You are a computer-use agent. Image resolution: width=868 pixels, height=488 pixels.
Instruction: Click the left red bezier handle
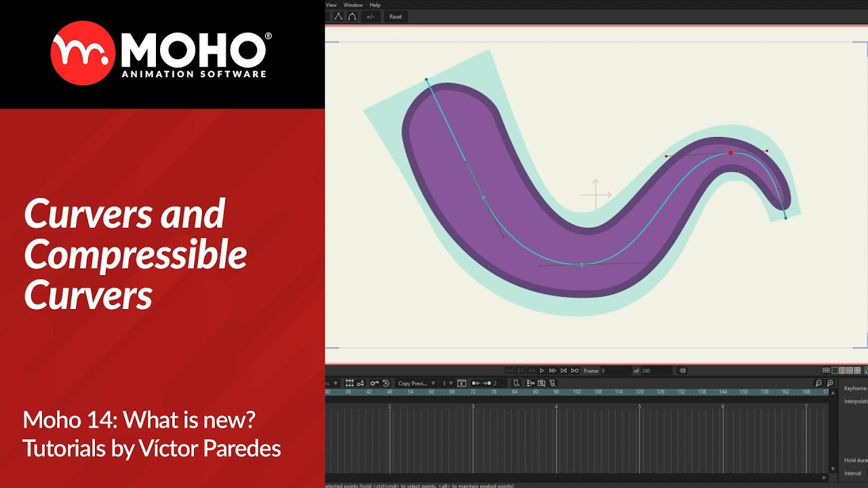pyautogui.click(x=667, y=157)
